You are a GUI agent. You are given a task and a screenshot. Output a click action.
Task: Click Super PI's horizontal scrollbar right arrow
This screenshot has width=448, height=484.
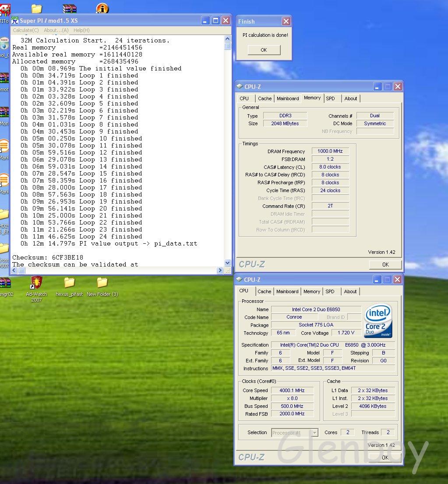click(220, 270)
